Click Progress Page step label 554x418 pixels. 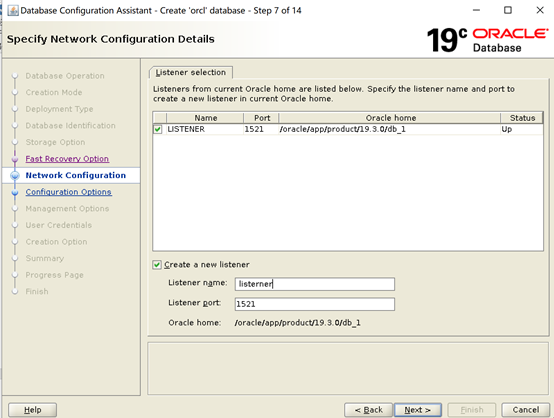point(54,275)
